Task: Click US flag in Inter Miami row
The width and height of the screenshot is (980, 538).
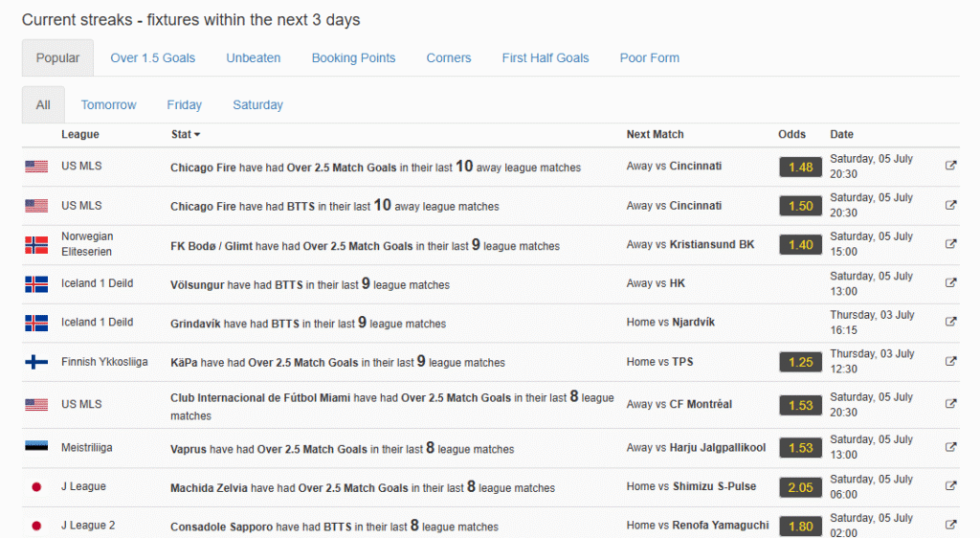Action: click(36, 404)
